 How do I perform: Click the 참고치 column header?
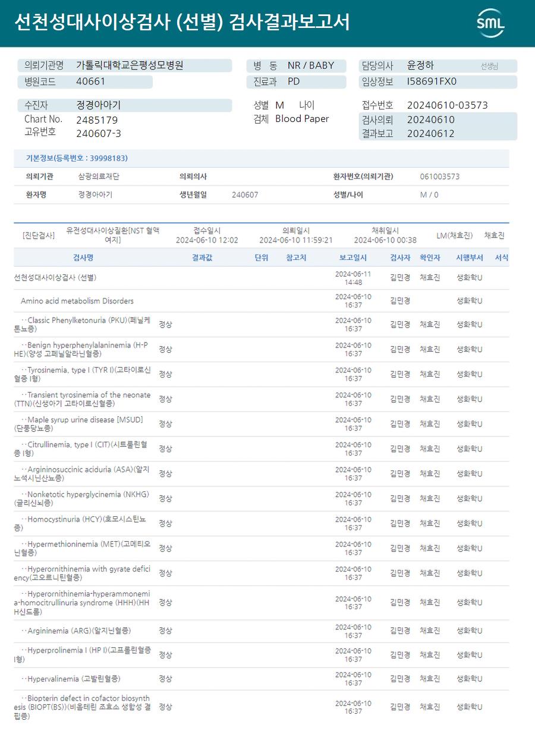(x=296, y=258)
